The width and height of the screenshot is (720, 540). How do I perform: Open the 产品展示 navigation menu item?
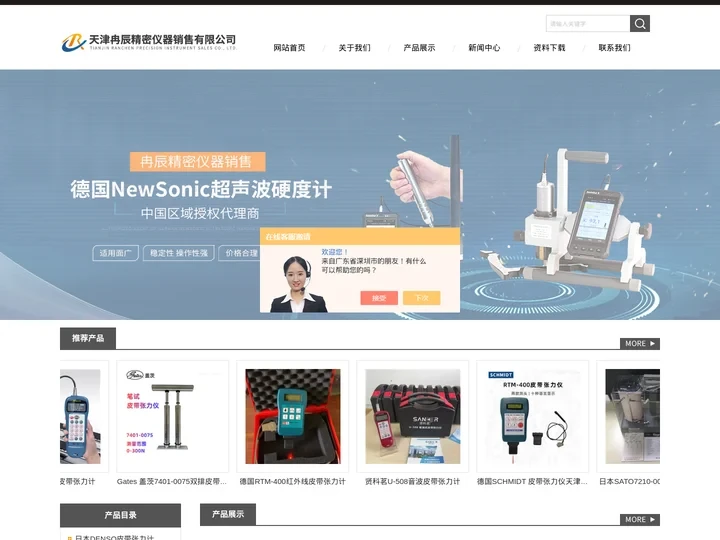pyautogui.click(x=419, y=48)
